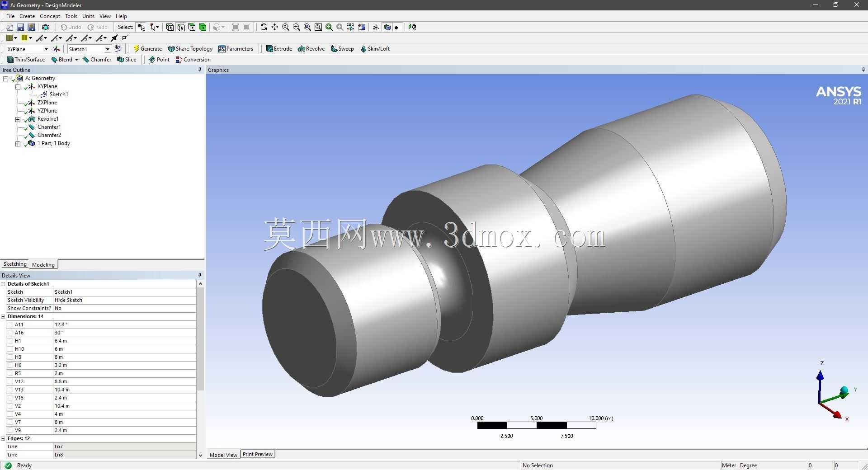The height and width of the screenshot is (470, 868).
Task: Tick the H3 dimension checkbox
Action: pos(10,357)
